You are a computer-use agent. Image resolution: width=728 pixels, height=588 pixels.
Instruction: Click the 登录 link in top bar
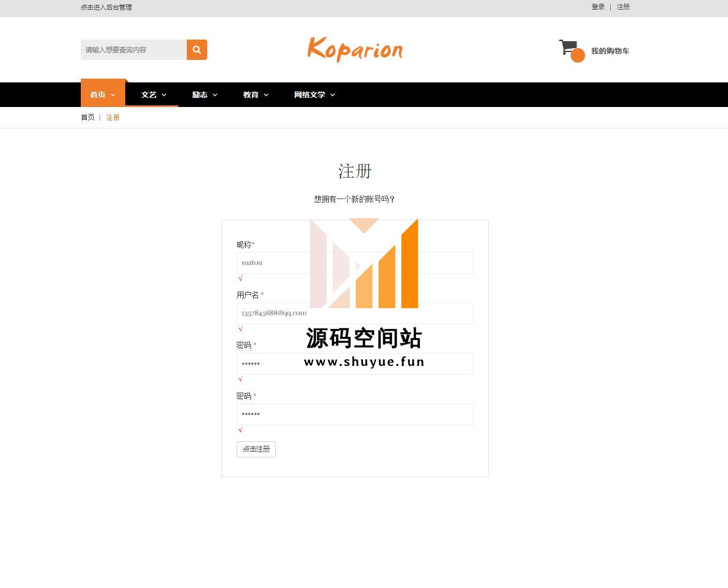click(x=598, y=7)
